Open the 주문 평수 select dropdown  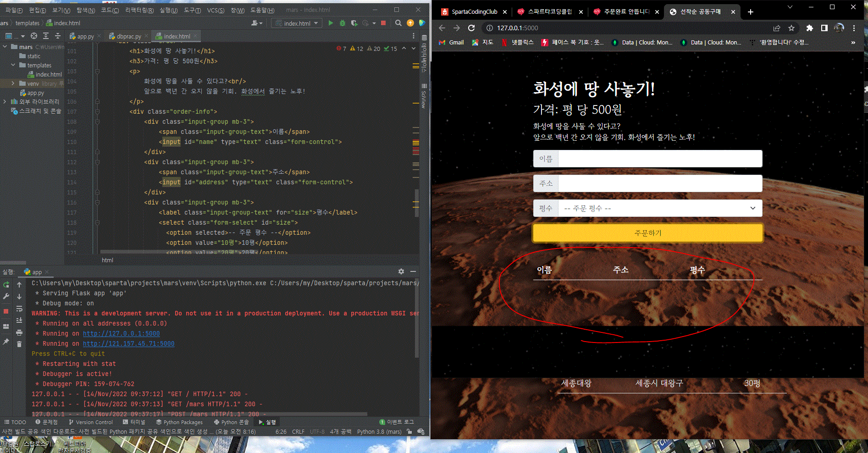[660, 208]
